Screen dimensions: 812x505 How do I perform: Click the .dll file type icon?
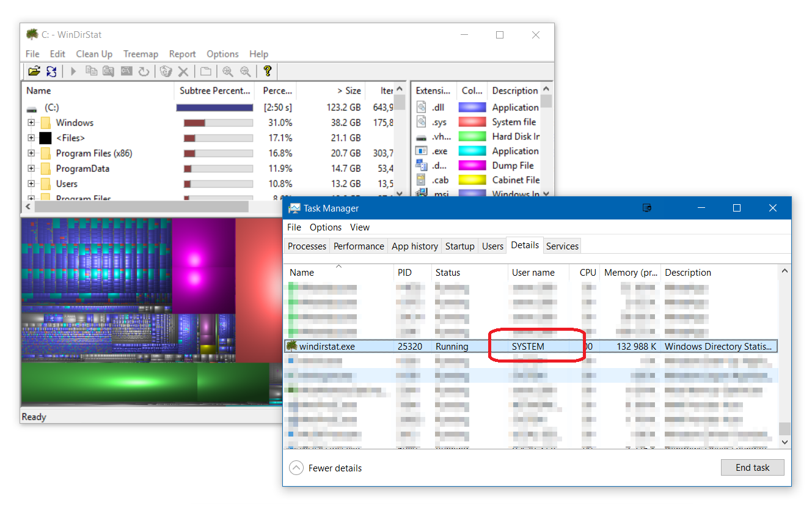point(421,107)
